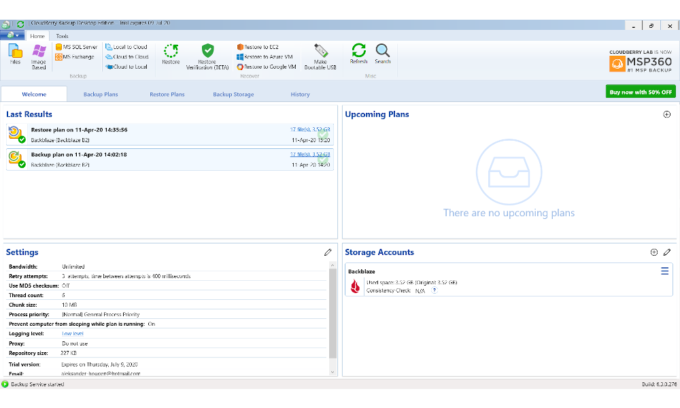Image resolution: width=680 pixels, height=408 pixels.
Task: Click the Settings scrollbar down arrow
Action: coord(333,372)
